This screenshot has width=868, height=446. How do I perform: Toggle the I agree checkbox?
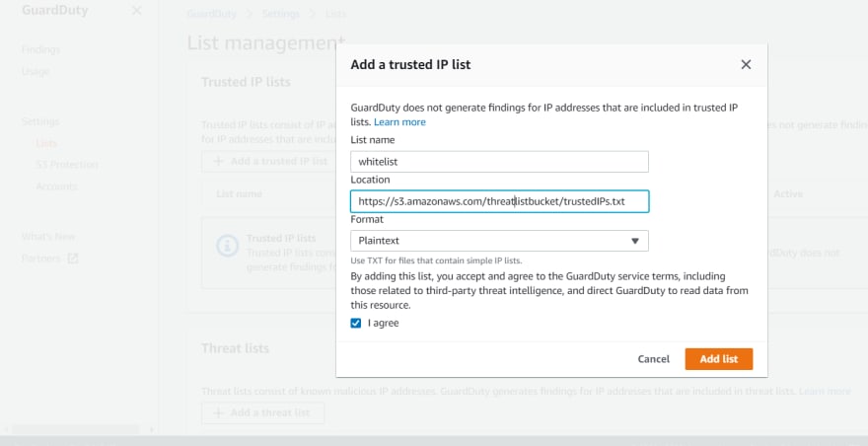point(356,323)
